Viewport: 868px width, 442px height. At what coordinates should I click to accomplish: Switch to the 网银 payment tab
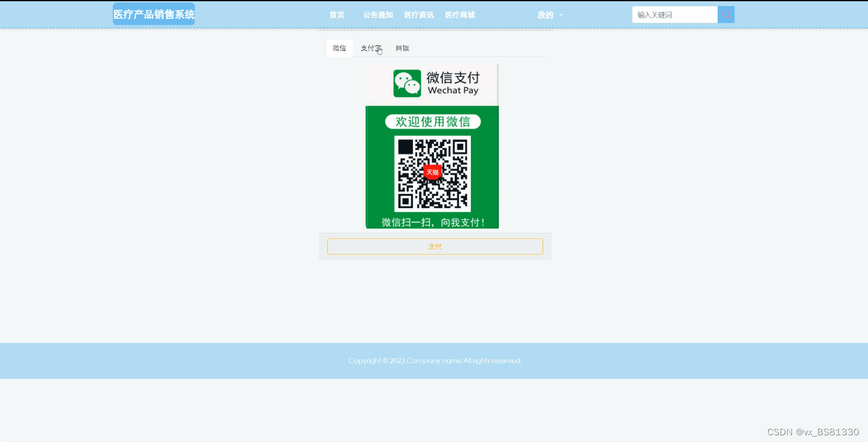click(402, 48)
